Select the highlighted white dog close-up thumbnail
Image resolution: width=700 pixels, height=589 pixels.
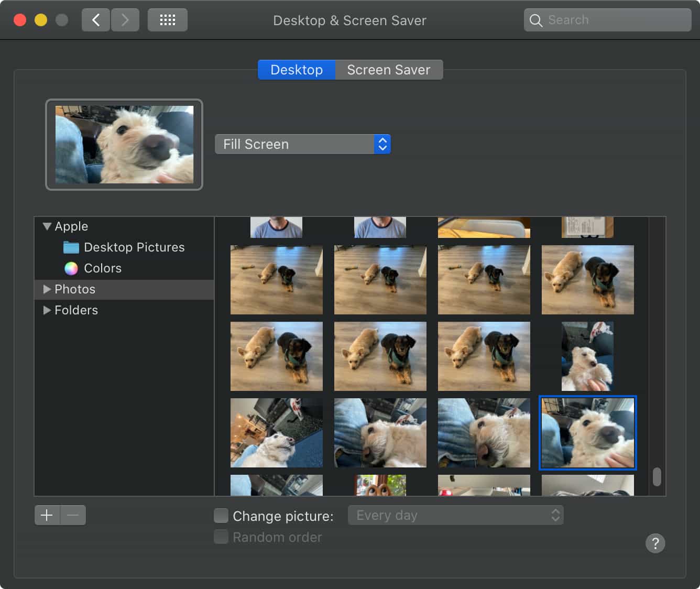pos(587,432)
